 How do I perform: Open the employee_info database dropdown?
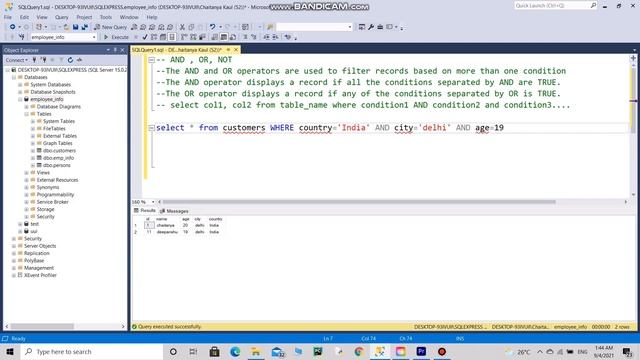point(94,37)
